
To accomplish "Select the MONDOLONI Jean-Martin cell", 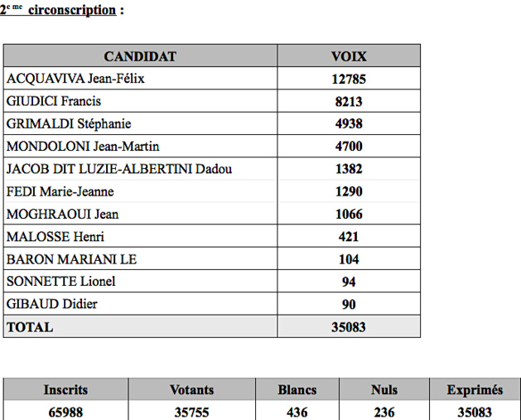I will tap(81, 147).
